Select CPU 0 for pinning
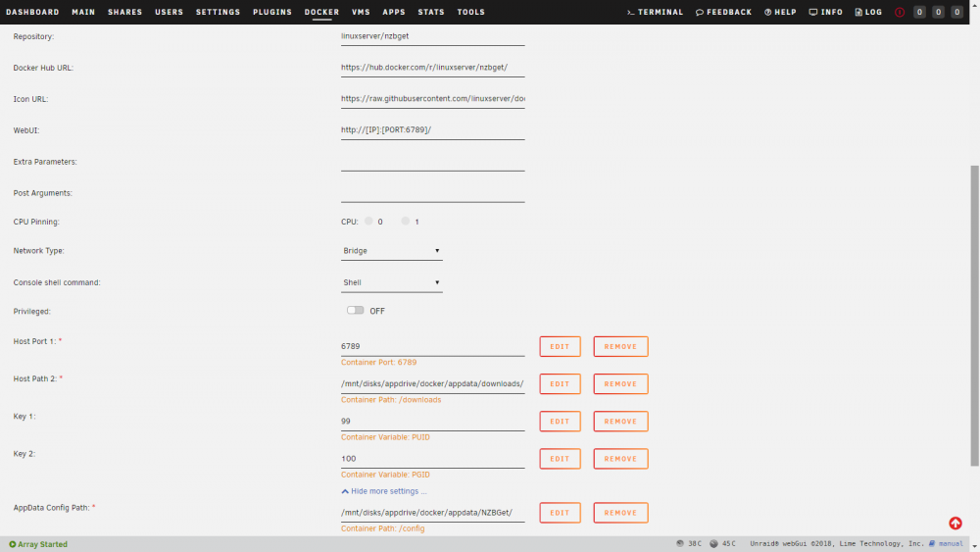The width and height of the screenshot is (980, 552). 368,222
